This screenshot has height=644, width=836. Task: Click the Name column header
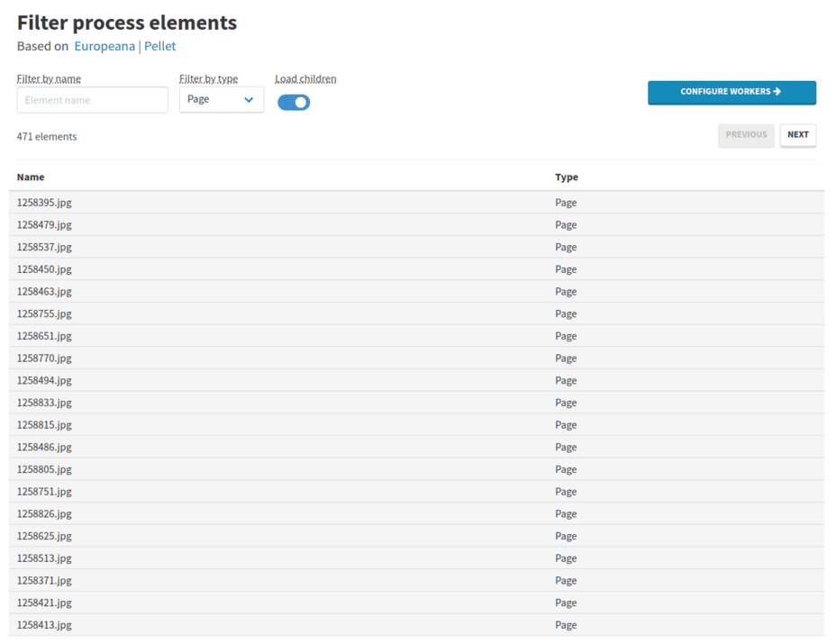pos(31,177)
